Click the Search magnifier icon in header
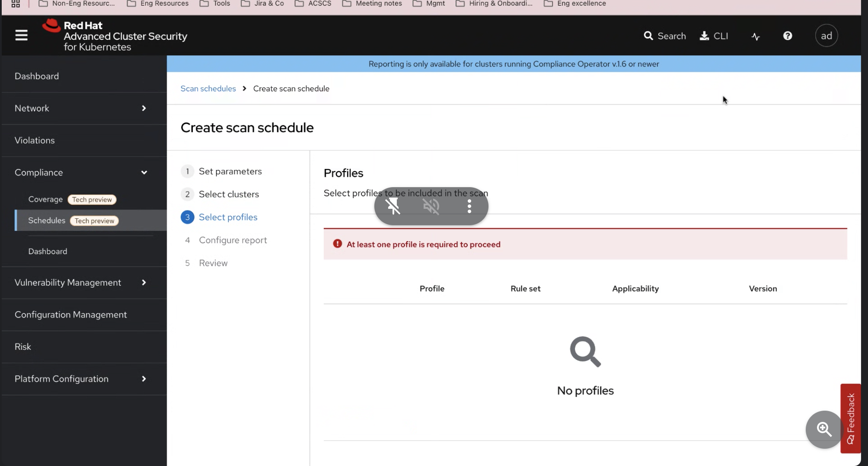868x466 pixels. point(648,36)
